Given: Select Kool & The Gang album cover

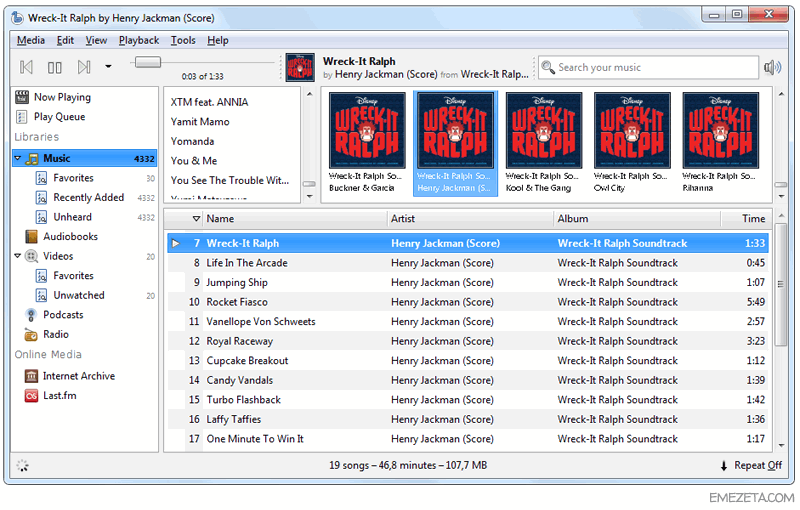Looking at the screenshot, I should (544, 131).
